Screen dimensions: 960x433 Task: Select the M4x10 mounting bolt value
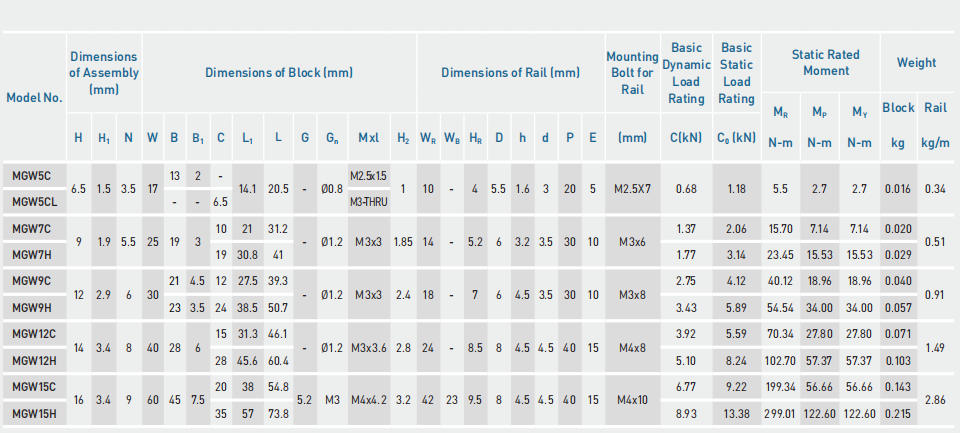tap(632, 400)
